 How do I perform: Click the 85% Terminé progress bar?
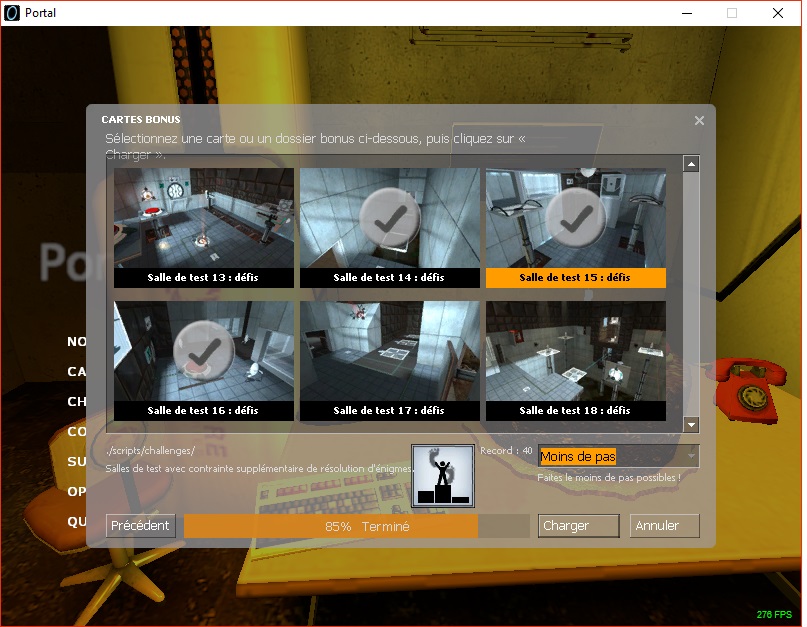(356, 526)
